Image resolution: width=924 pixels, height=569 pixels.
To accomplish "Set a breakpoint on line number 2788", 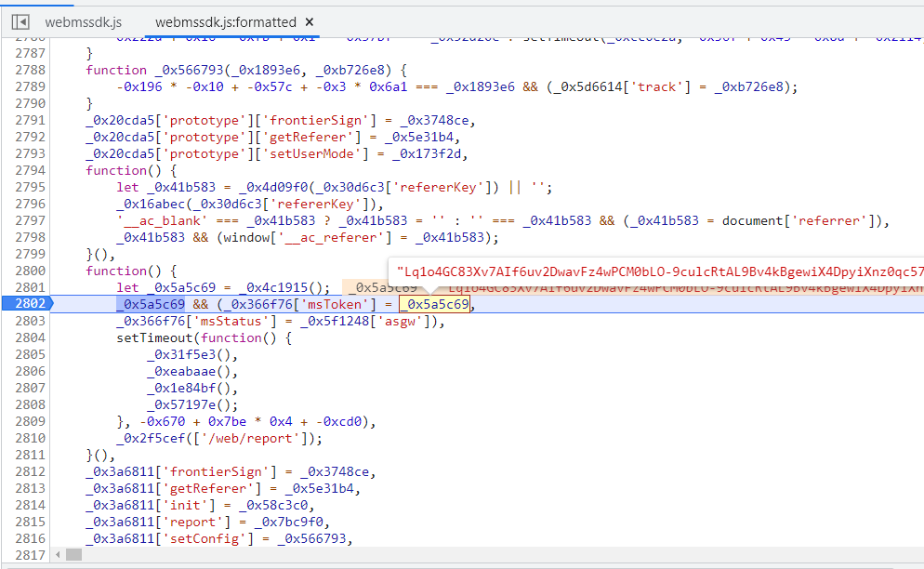I will click(30, 70).
